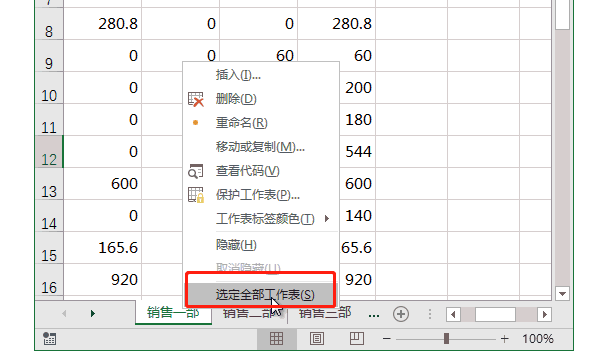The width and height of the screenshot is (605, 362).
Task: Select row header 15
Action: (49, 248)
